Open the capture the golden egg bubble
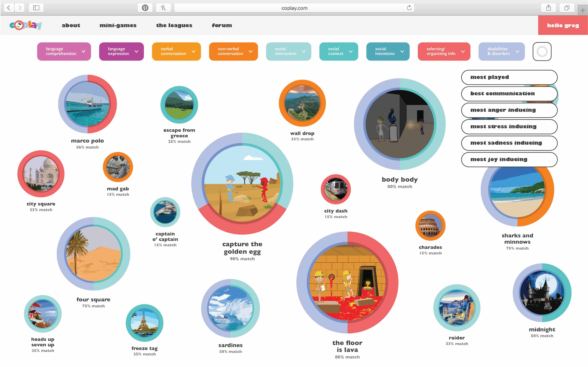The height and width of the screenshot is (367, 588). (x=242, y=183)
